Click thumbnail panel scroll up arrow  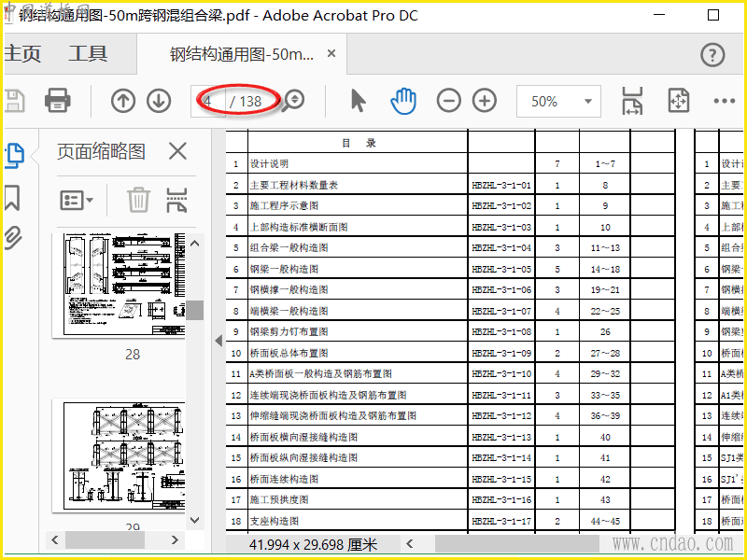point(194,244)
